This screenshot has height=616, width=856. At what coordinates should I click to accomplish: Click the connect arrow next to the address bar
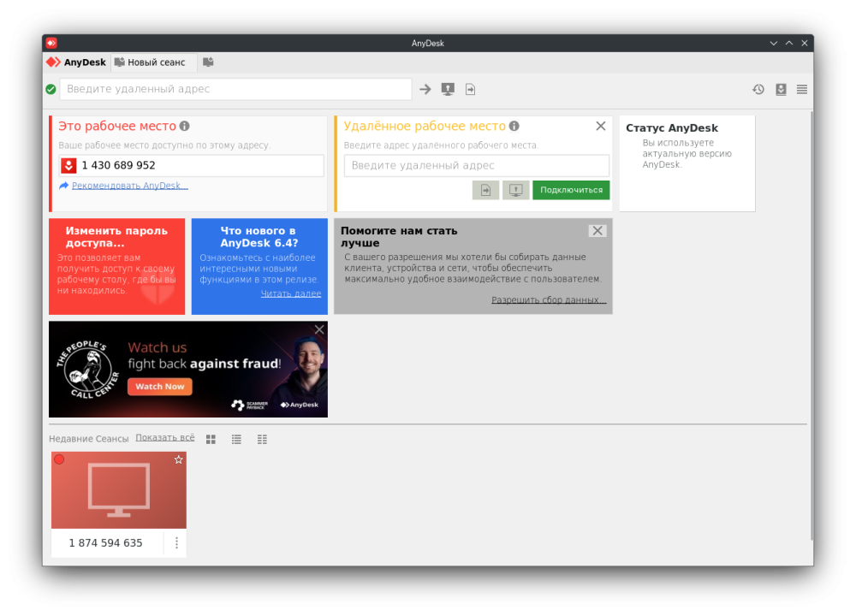tap(425, 89)
